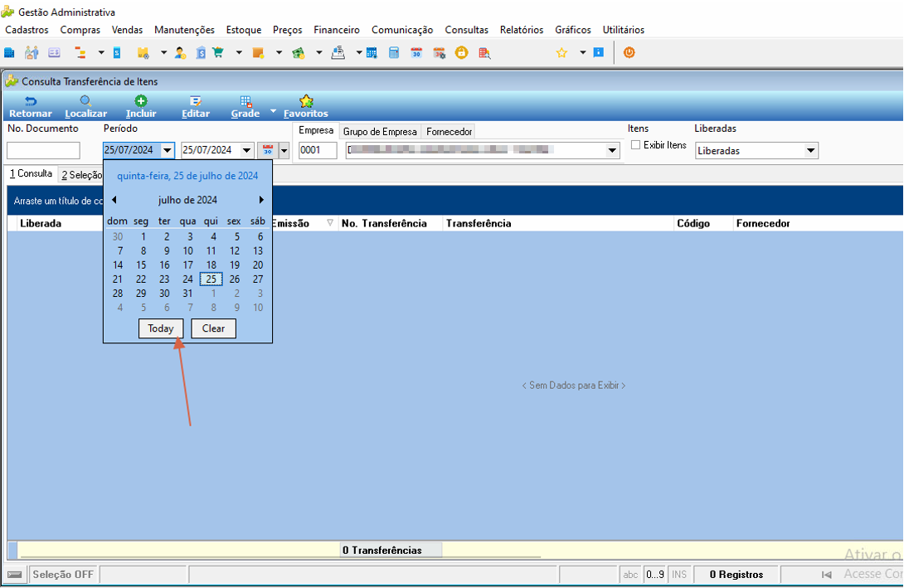
Task: Click the calculator icon in main toolbar
Action: click(x=394, y=53)
